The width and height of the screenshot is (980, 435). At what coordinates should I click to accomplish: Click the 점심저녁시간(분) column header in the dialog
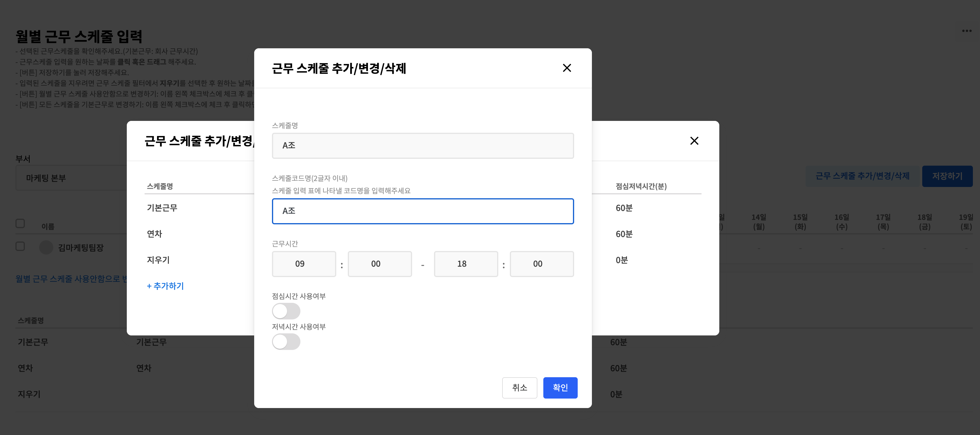[641, 186]
